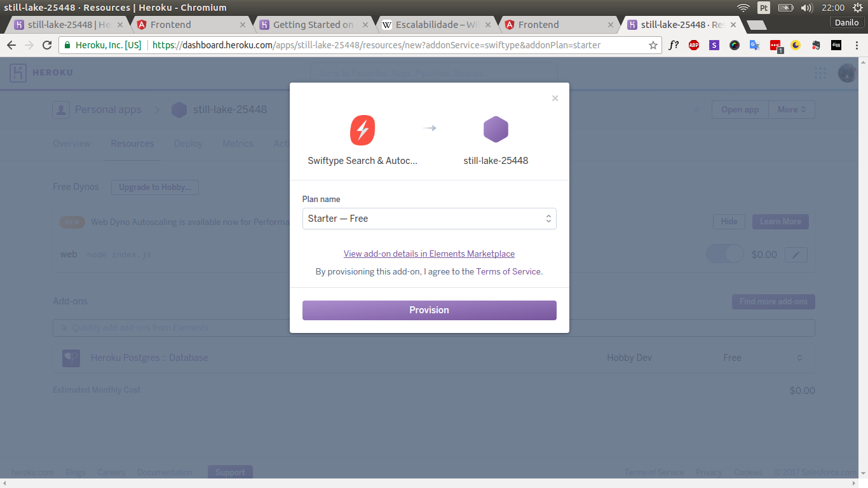
Task: Click the Heroku Postgres add-on icon
Action: 71,358
